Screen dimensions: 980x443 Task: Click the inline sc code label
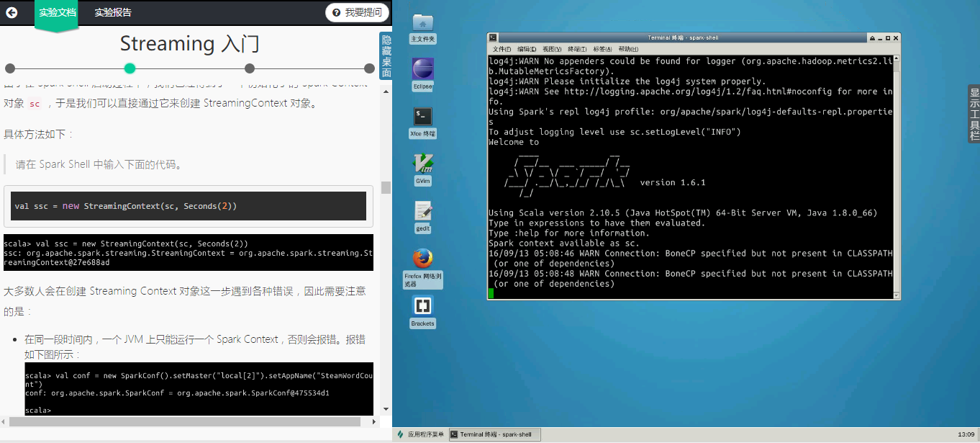(35, 104)
